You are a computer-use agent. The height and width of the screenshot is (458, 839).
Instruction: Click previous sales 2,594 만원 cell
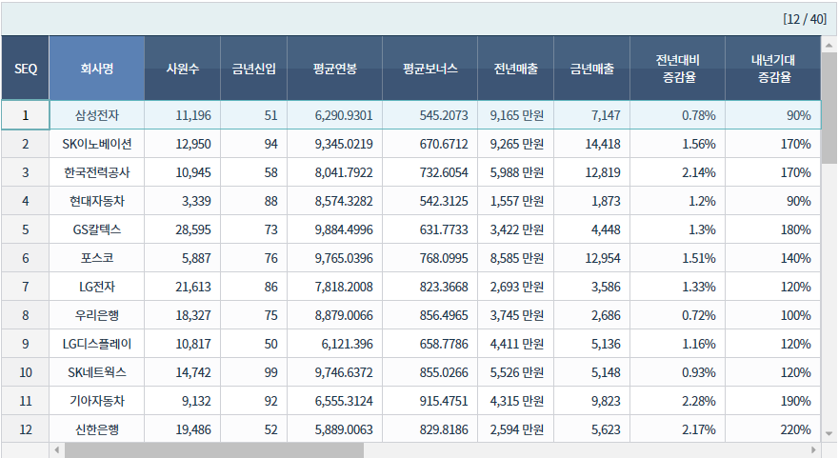tap(516, 429)
